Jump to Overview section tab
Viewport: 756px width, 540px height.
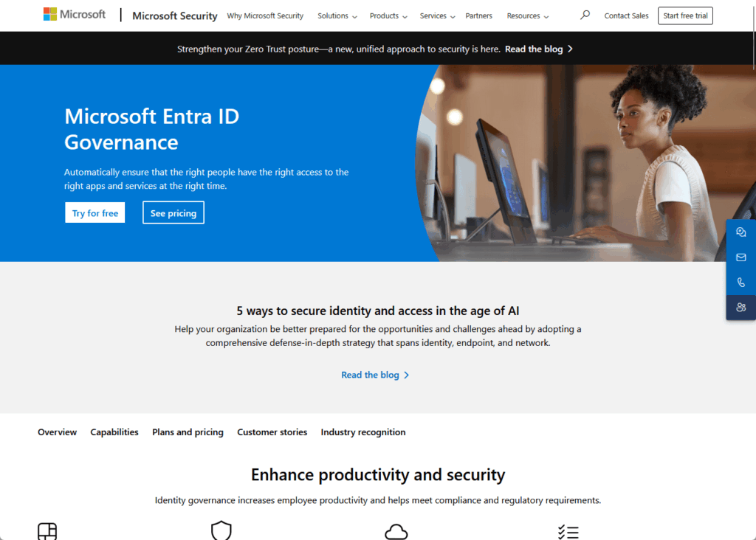coord(58,432)
